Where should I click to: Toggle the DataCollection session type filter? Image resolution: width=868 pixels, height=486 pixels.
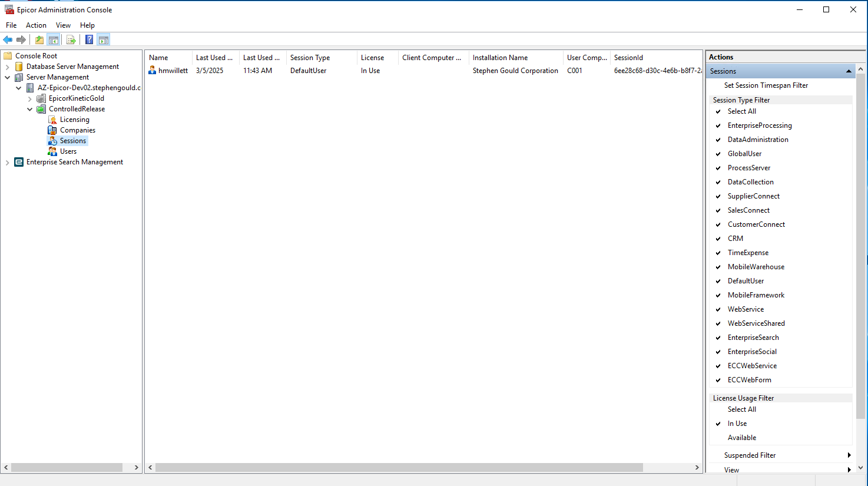pyautogui.click(x=750, y=182)
